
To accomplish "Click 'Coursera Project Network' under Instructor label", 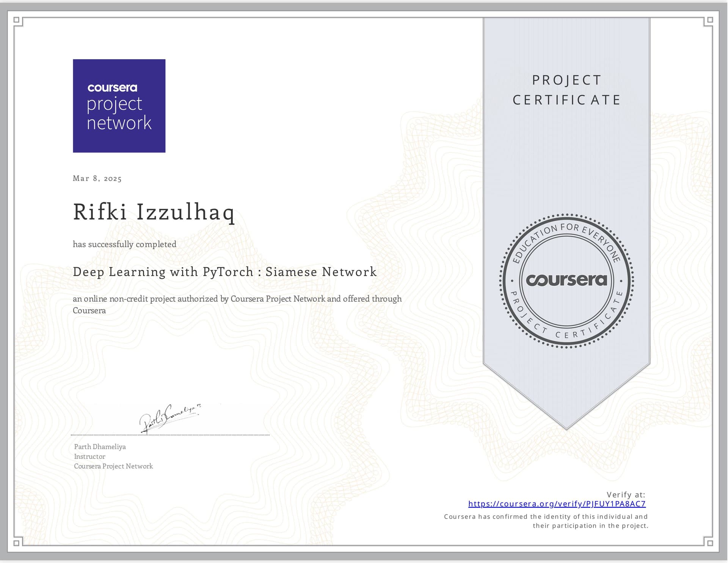I will click(113, 466).
